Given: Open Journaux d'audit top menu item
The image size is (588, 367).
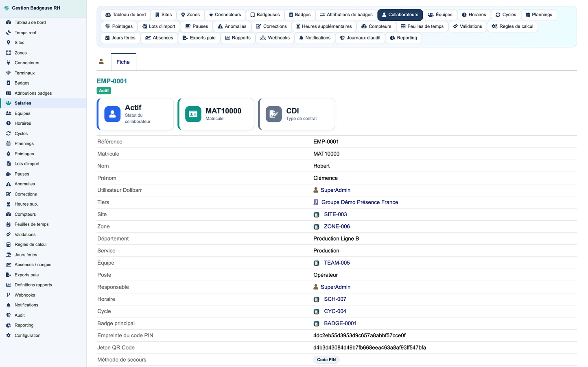Looking at the screenshot, I should pyautogui.click(x=360, y=38).
